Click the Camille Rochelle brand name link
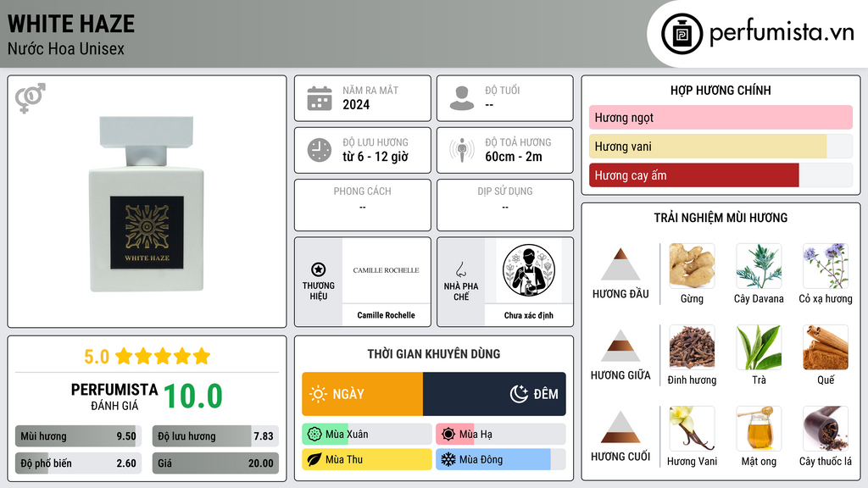 tap(386, 315)
